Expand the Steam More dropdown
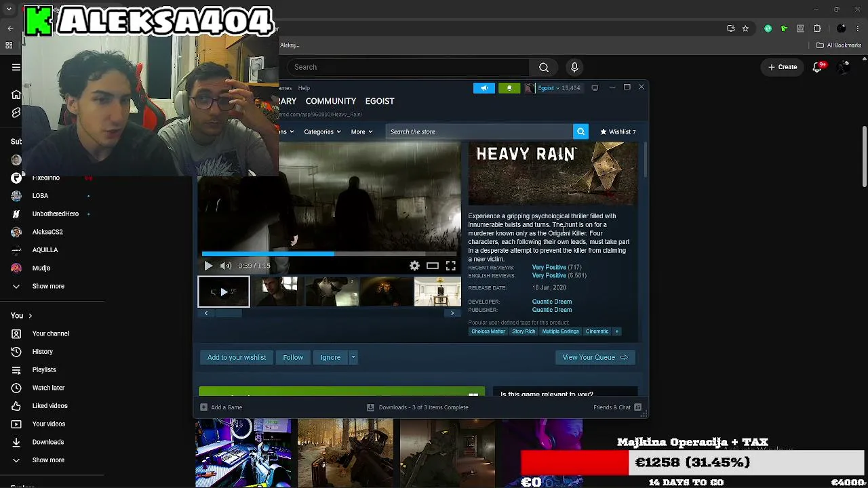The image size is (868, 488). pyautogui.click(x=361, y=131)
